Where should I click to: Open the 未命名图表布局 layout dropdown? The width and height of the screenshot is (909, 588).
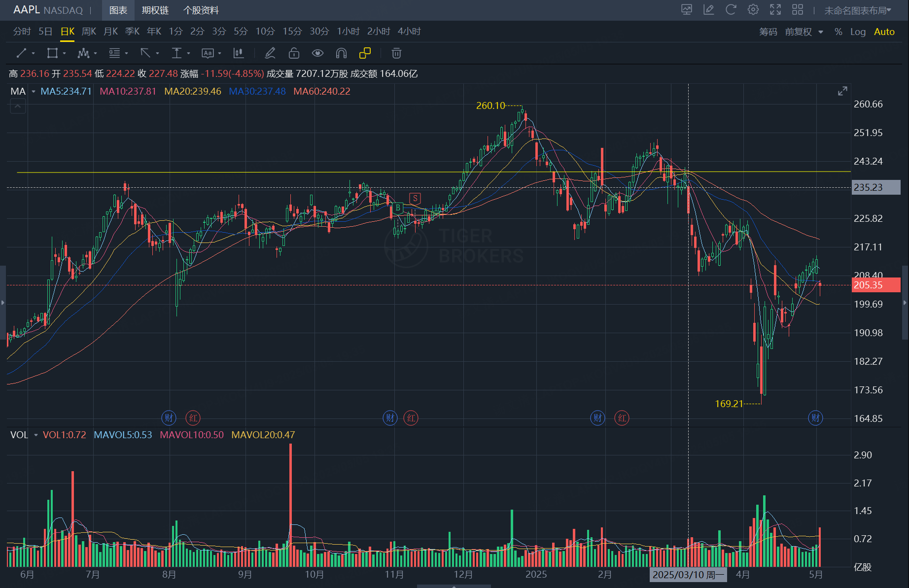click(x=858, y=10)
